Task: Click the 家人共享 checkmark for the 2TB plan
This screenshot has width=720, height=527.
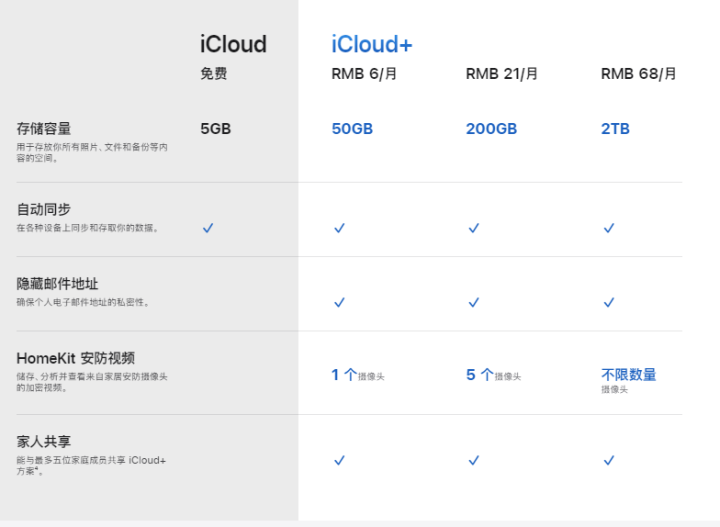Action: pyautogui.click(x=608, y=460)
